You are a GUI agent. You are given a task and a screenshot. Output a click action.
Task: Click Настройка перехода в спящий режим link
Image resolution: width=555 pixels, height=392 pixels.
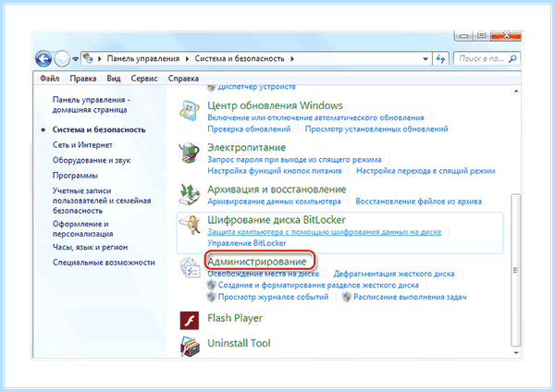(x=425, y=171)
